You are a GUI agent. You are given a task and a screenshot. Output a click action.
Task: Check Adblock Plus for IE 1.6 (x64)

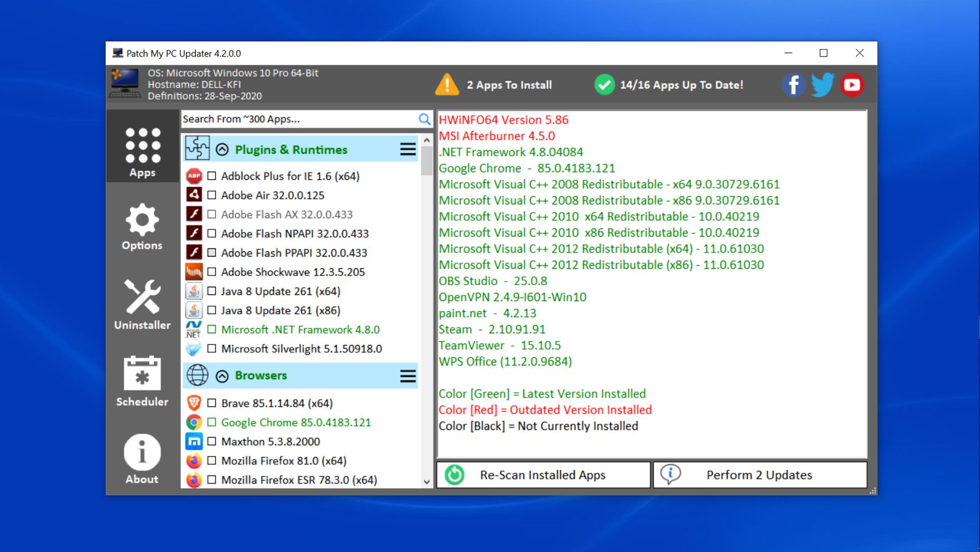pyautogui.click(x=211, y=176)
